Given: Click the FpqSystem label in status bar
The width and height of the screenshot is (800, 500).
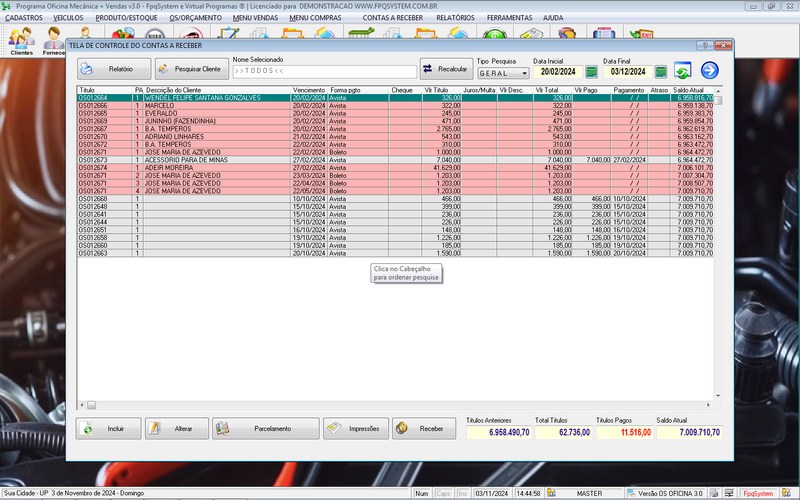Looking at the screenshot, I should coord(758,493).
